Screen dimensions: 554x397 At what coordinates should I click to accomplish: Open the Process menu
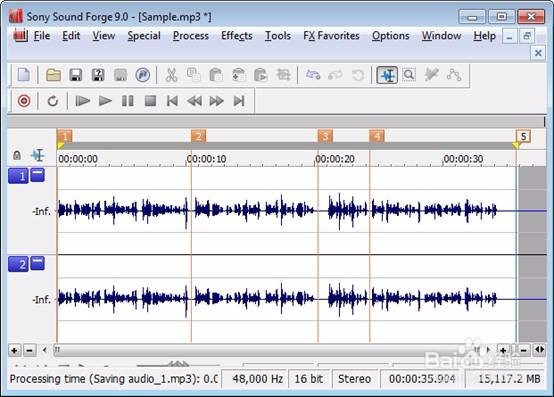point(190,36)
